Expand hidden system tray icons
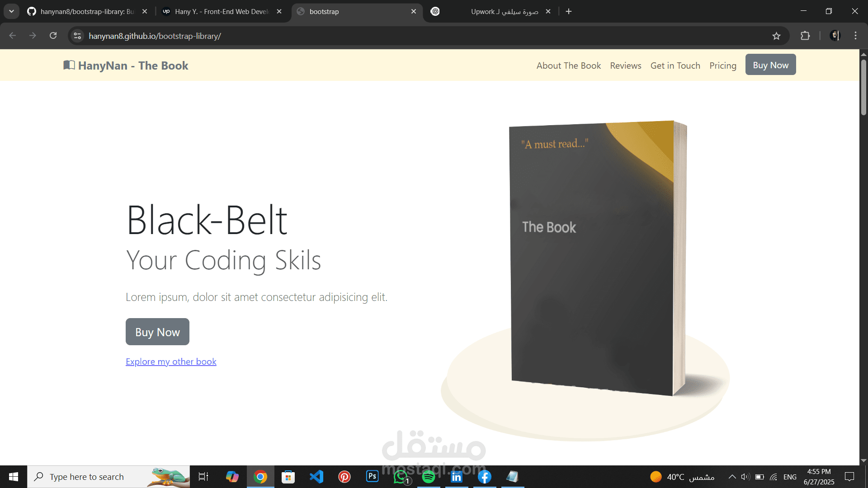Viewport: 868px width, 488px height. pos(731,477)
